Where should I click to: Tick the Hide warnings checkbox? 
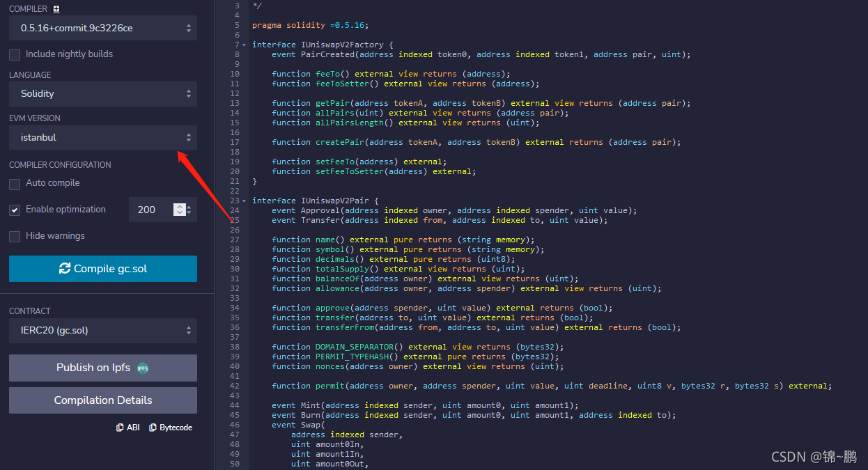click(15, 237)
